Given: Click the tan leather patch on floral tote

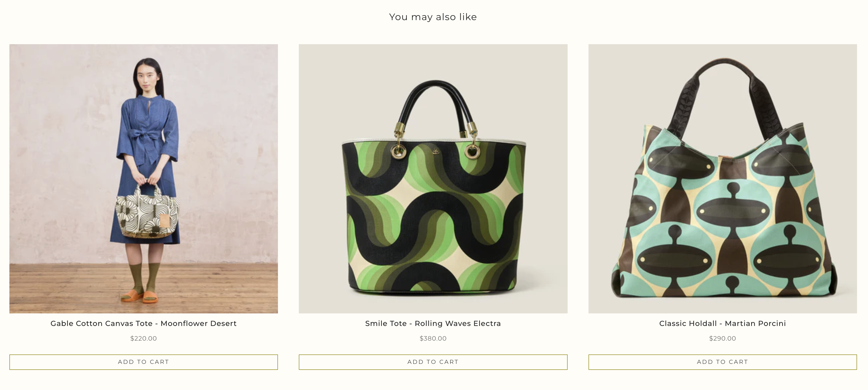Looking at the screenshot, I should click(x=164, y=221).
